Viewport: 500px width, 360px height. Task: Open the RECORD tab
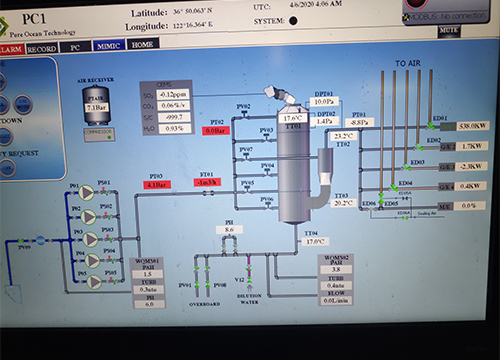[x=42, y=49]
